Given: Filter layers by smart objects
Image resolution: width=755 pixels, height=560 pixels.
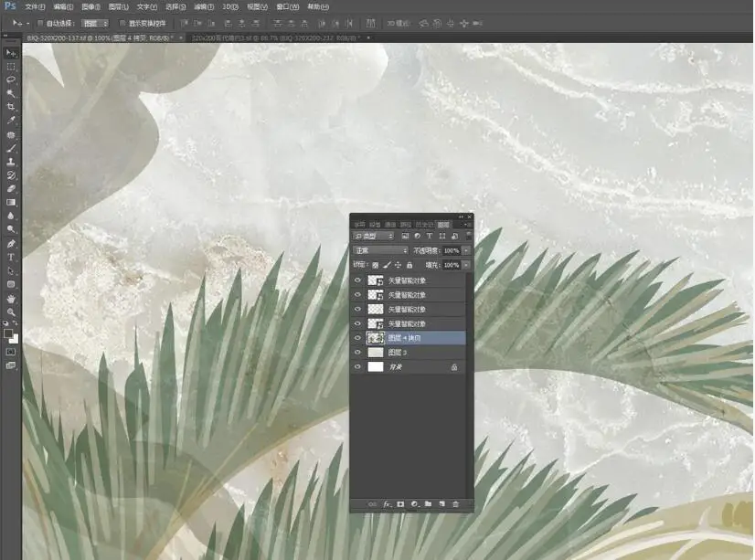Looking at the screenshot, I should click(454, 237).
